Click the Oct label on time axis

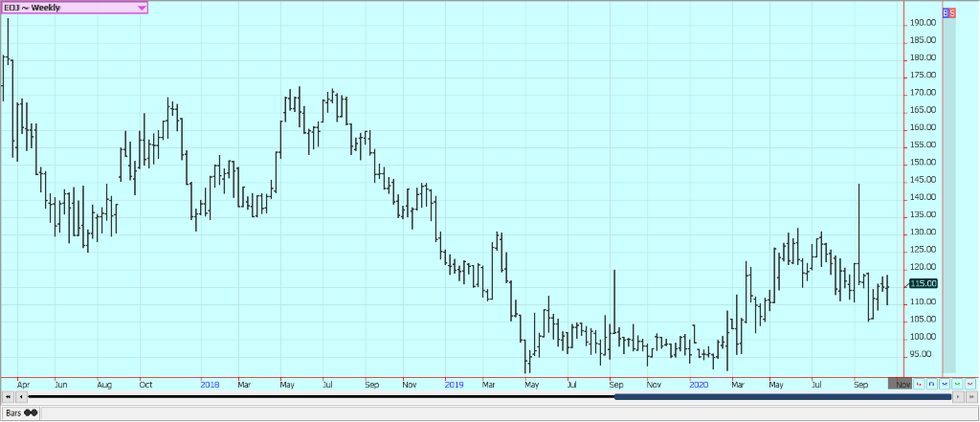145,385
